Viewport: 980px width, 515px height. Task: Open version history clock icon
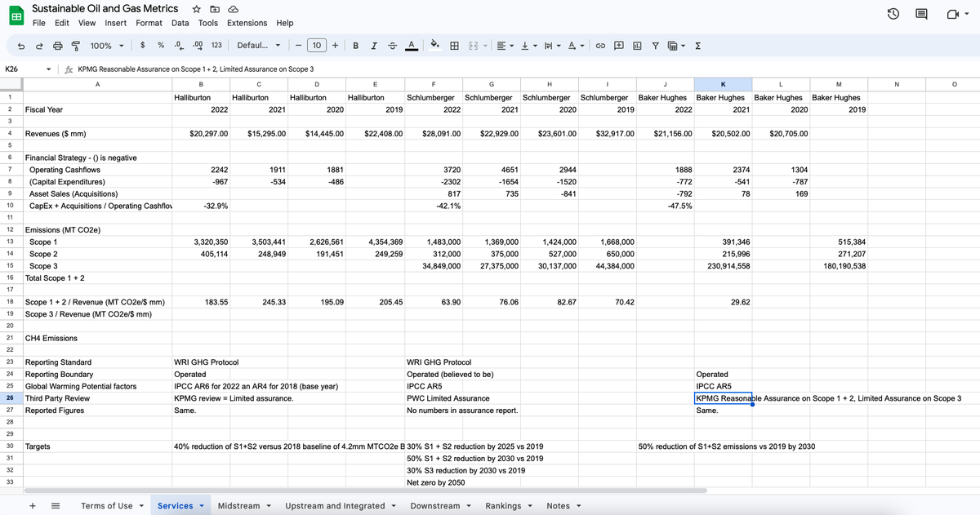click(x=894, y=14)
